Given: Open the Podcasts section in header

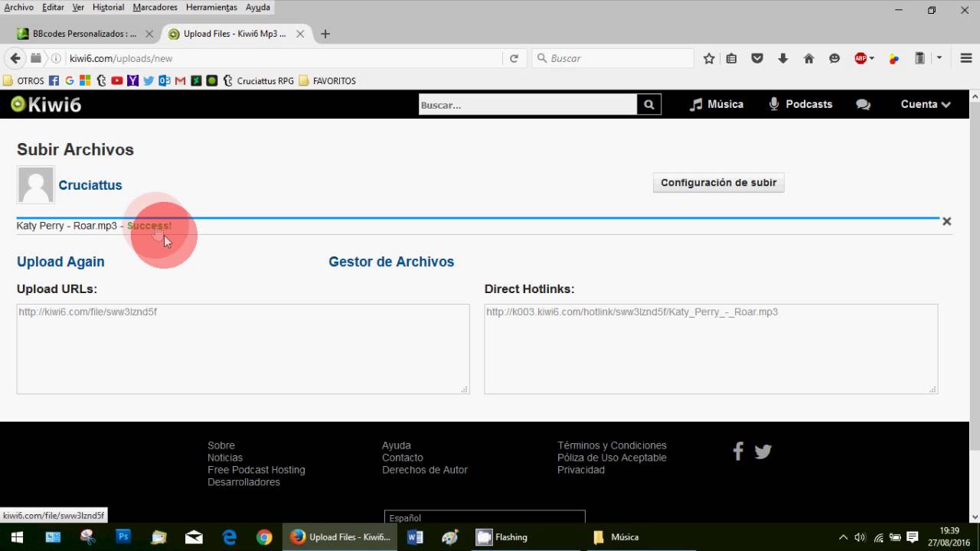Looking at the screenshot, I should tap(800, 104).
